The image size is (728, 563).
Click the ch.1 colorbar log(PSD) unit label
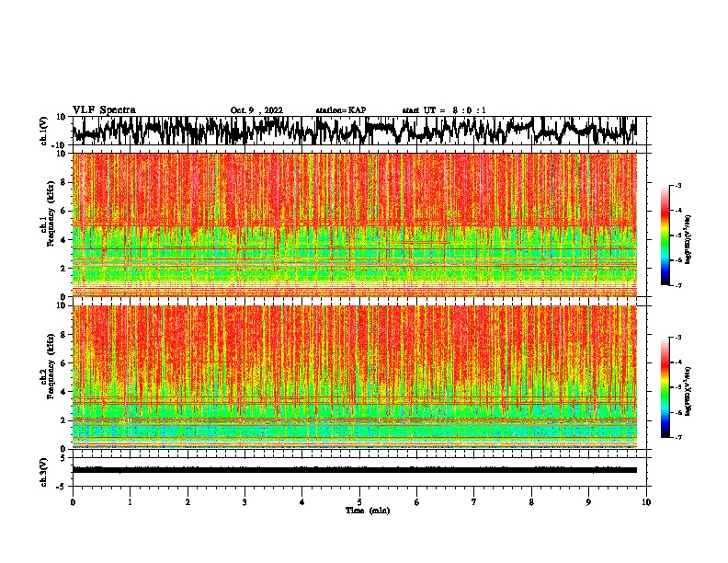tap(688, 240)
